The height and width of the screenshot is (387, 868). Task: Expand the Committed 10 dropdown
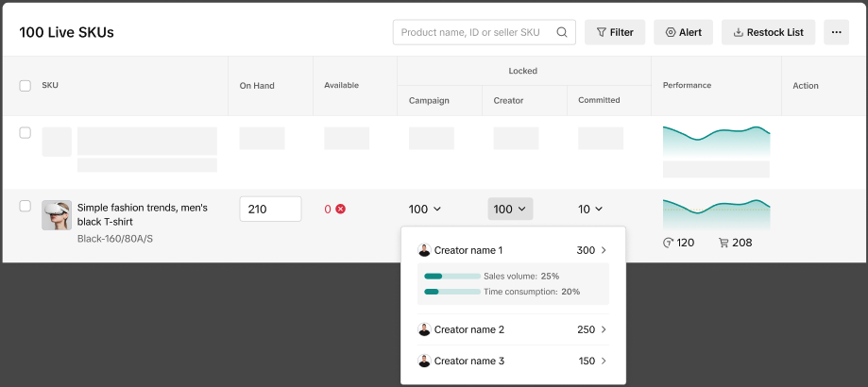tap(590, 209)
